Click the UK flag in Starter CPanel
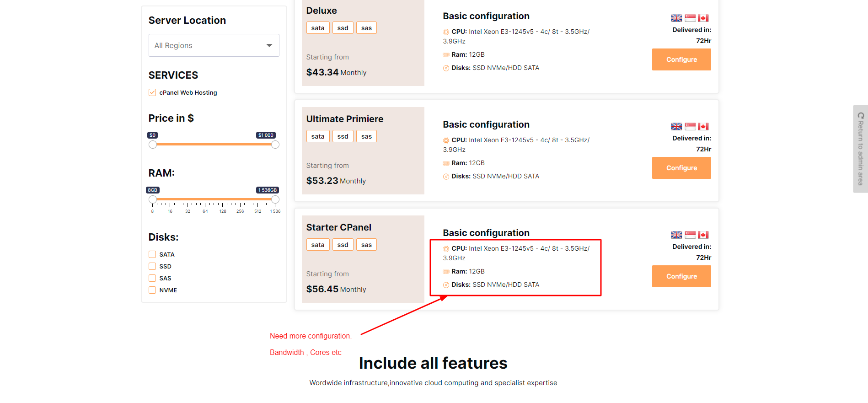 point(676,235)
